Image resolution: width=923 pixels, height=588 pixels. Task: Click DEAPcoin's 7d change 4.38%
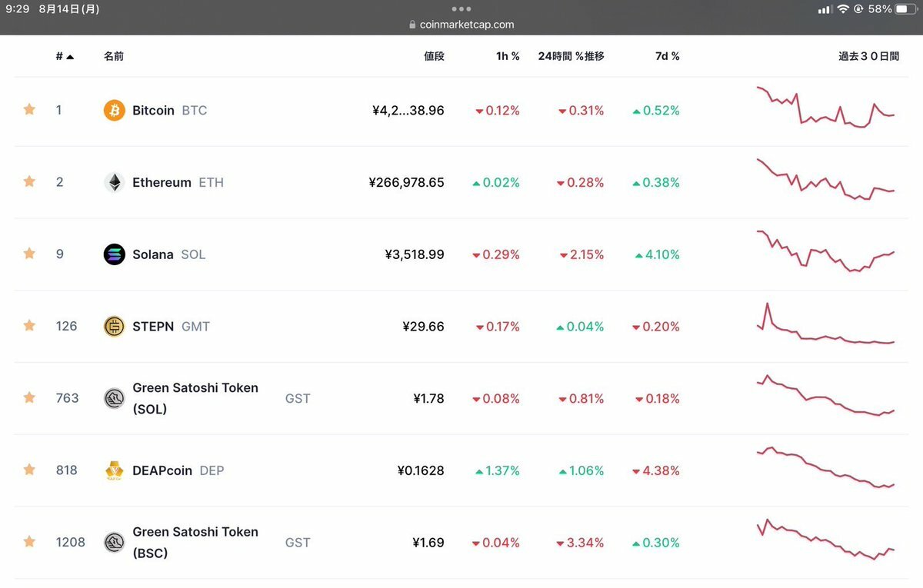[656, 470]
